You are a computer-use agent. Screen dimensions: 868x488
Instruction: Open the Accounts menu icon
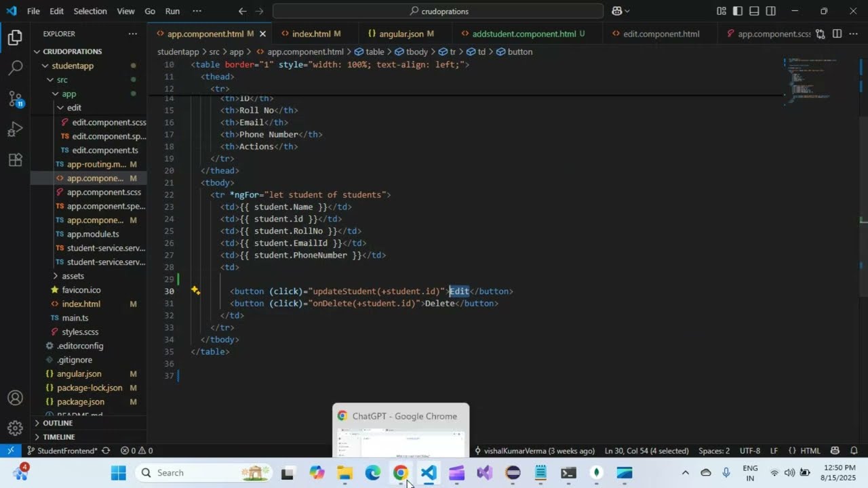tap(15, 398)
